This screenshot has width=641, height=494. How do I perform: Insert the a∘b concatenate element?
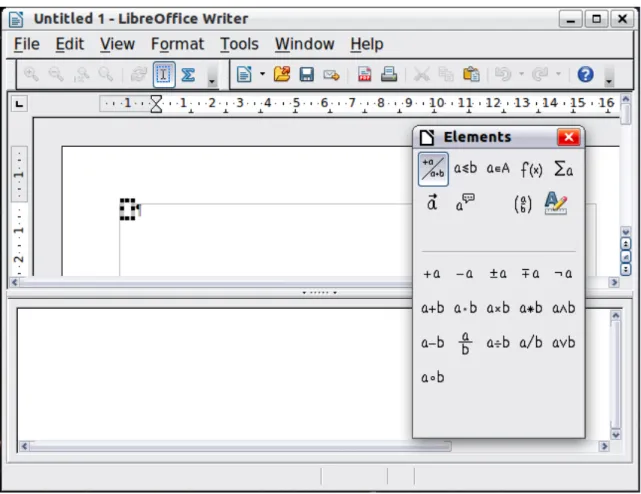click(x=433, y=377)
